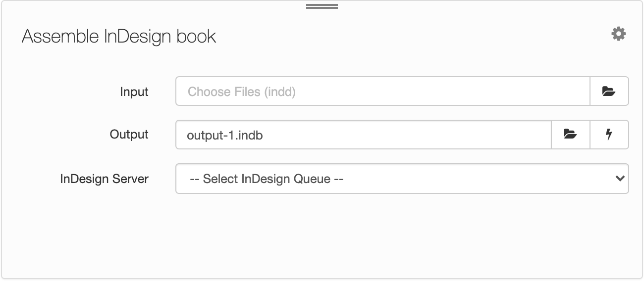Browse for input indd files folder icon
This screenshot has height=281, width=644.
point(609,91)
